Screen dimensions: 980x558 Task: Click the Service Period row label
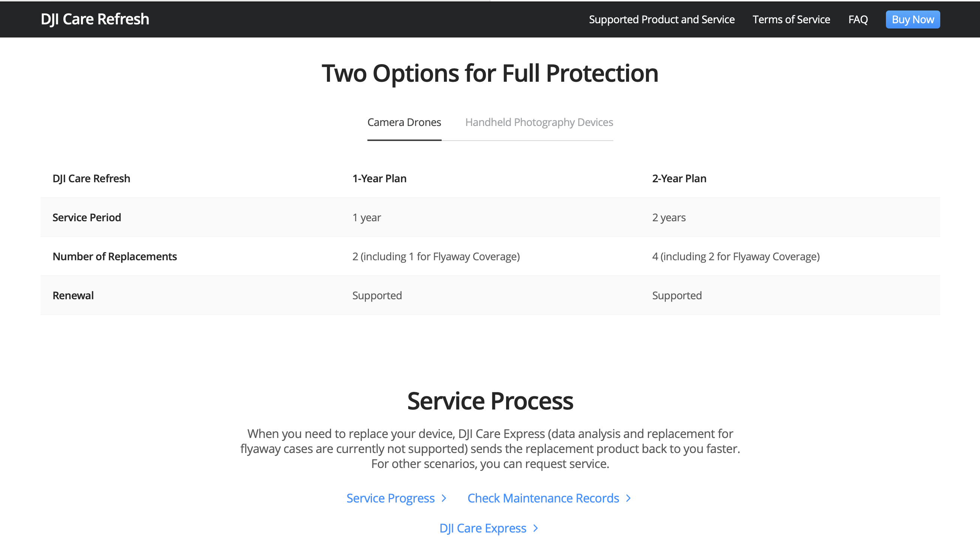[x=87, y=217]
